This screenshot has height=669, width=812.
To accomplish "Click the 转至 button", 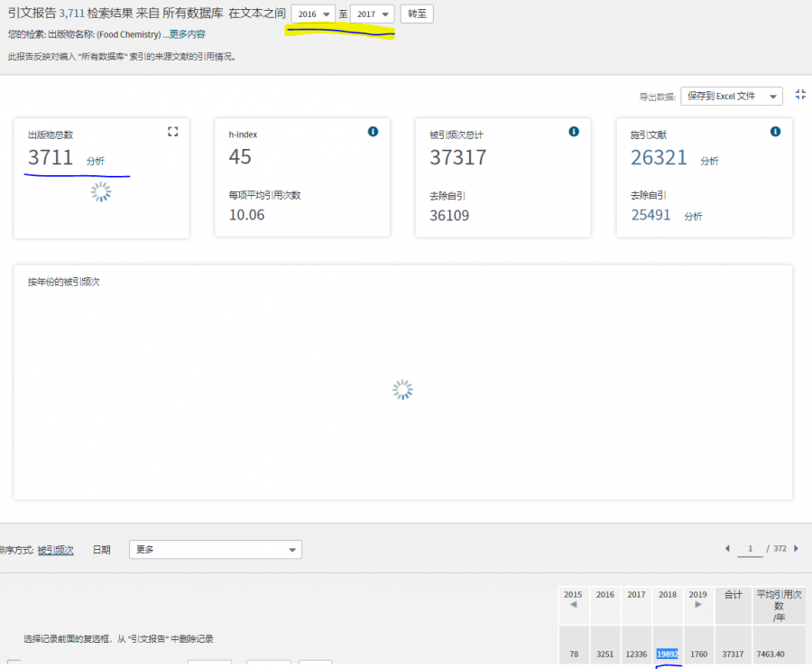I will point(417,14).
